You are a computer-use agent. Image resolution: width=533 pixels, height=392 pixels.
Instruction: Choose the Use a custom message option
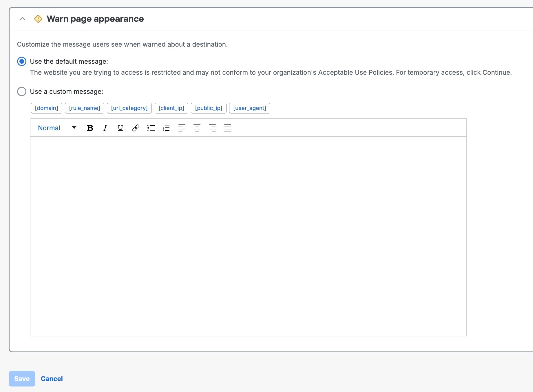click(22, 91)
